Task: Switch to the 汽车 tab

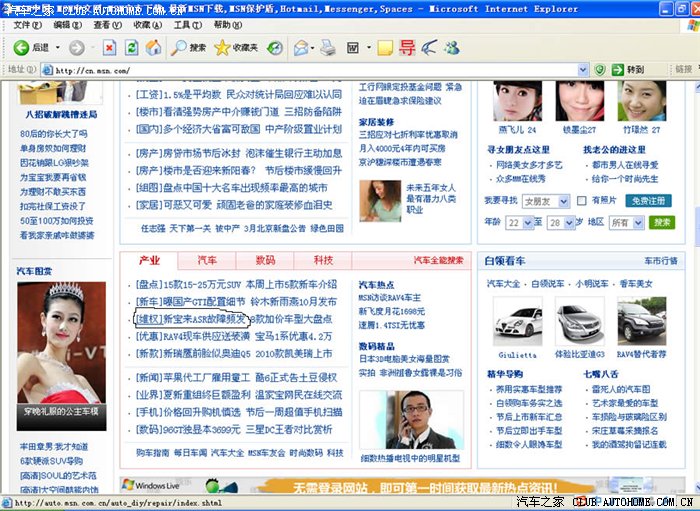Action: (x=207, y=260)
